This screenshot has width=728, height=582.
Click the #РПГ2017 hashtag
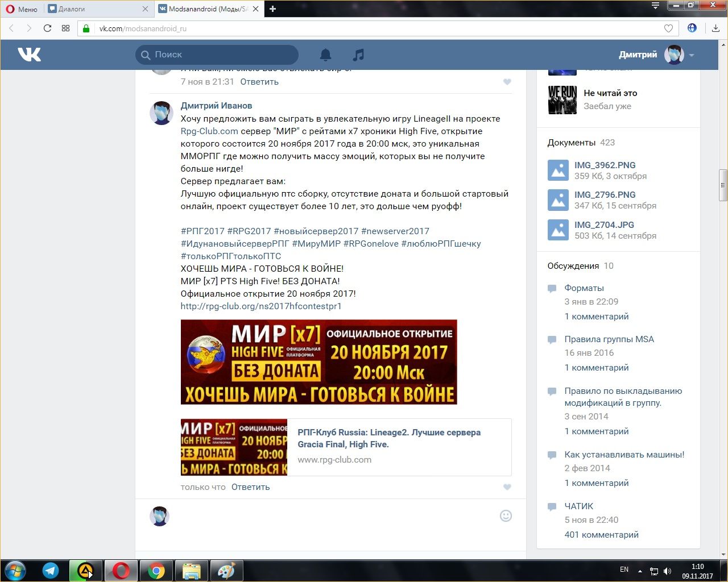tap(202, 231)
